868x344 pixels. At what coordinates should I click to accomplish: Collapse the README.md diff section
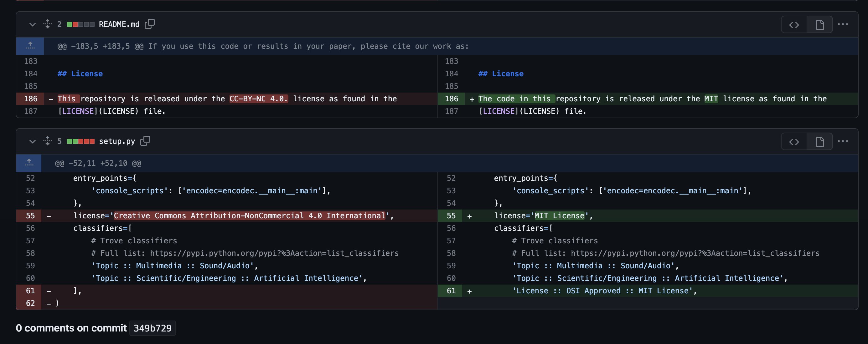click(x=32, y=24)
